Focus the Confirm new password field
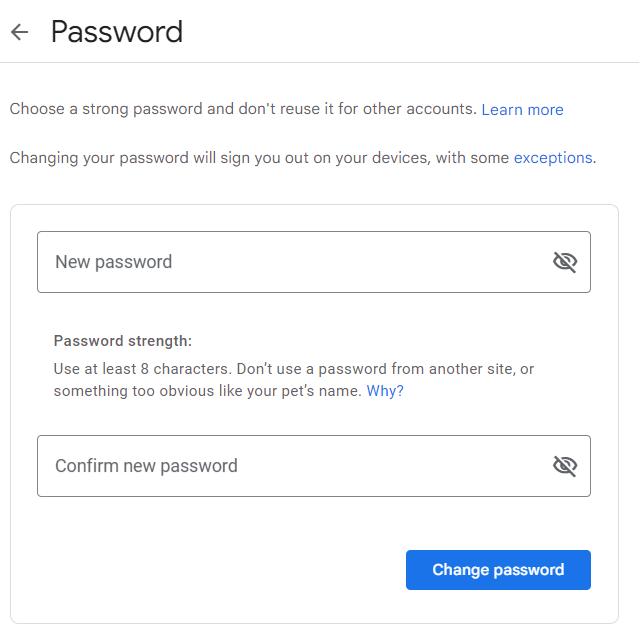 (290, 465)
